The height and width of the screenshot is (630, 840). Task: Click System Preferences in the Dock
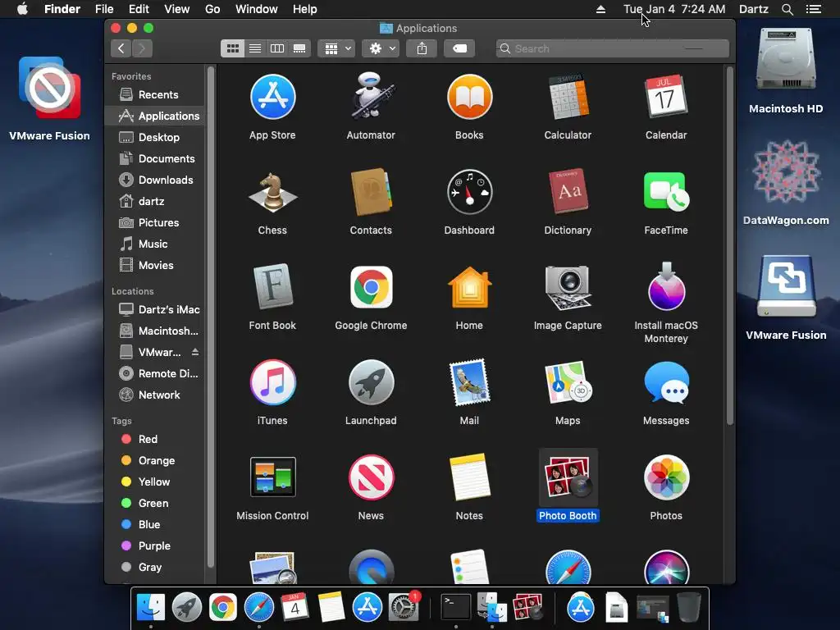tap(404, 608)
